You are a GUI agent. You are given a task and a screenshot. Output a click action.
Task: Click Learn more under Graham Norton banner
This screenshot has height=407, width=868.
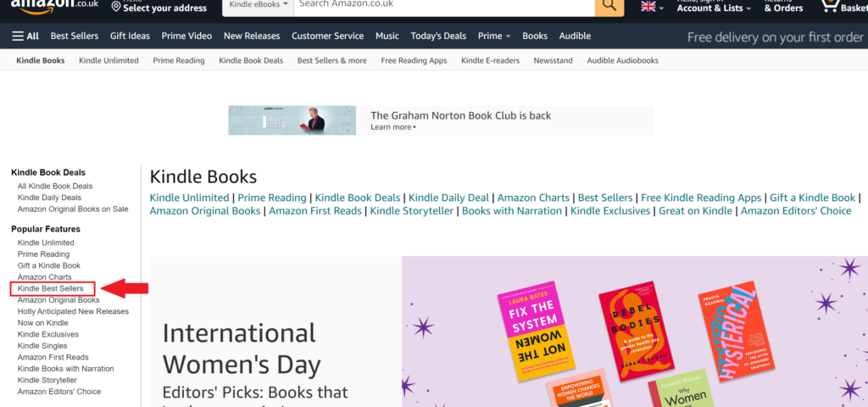click(393, 127)
